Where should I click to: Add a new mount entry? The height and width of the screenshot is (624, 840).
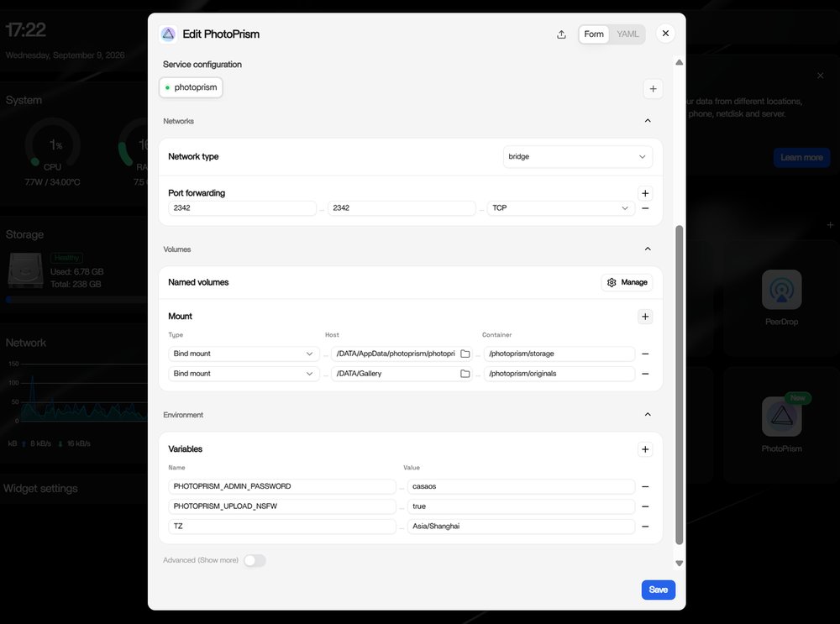coord(645,317)
